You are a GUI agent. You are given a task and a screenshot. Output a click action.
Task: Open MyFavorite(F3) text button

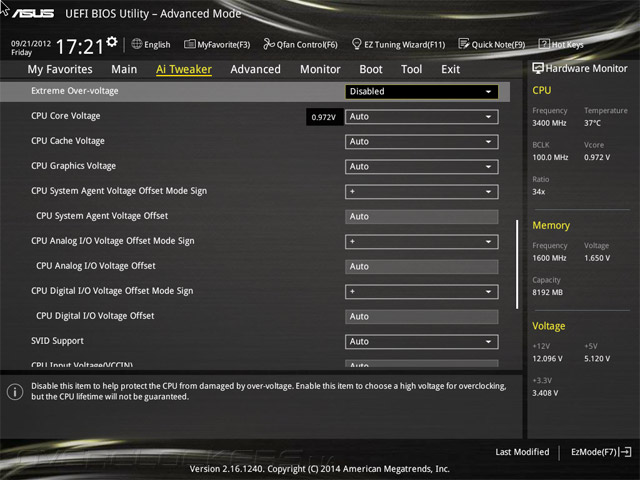pos(224,44)
